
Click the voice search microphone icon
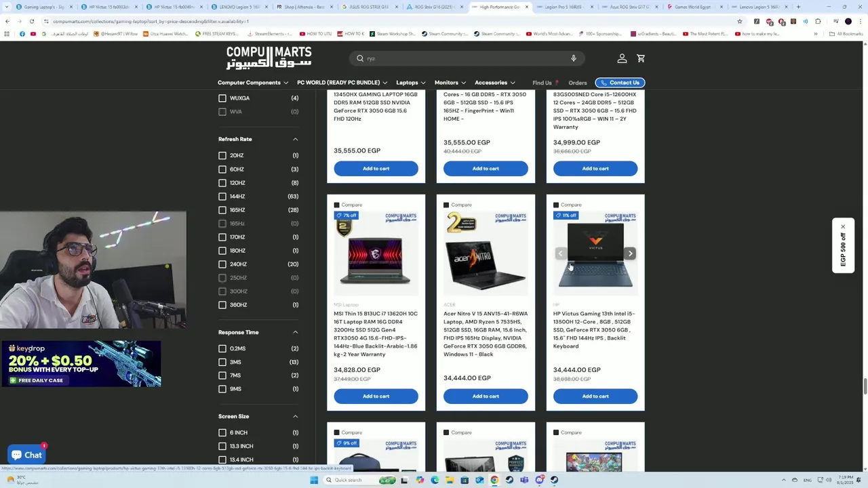click(x=574, y=58)
